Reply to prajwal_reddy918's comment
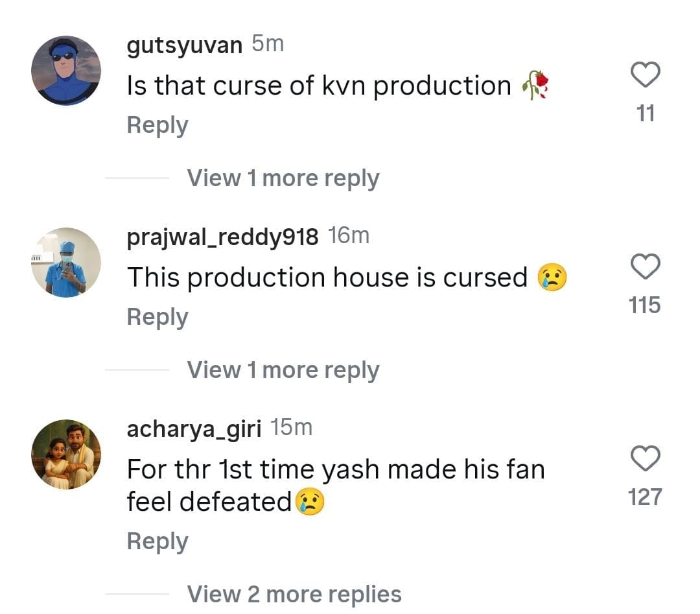This screenshot has height=614, width=700. point(157,317)
